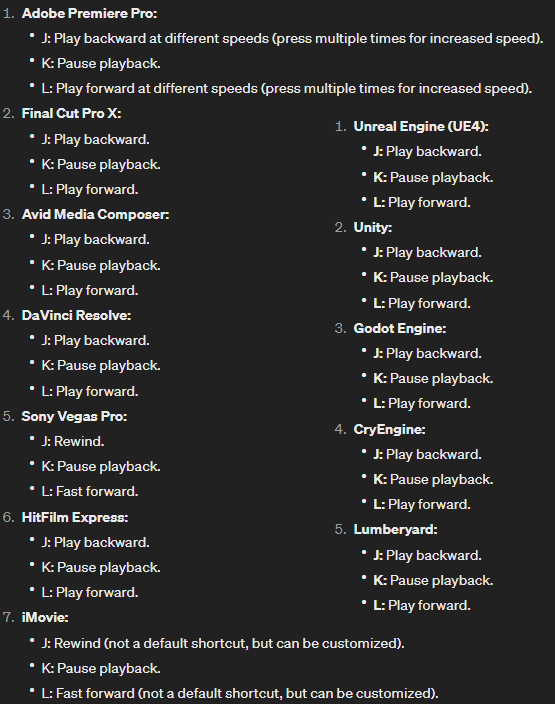The image size is (555, 704).
Task: Select the Final Cut Pro X heading
Action: 71,114
